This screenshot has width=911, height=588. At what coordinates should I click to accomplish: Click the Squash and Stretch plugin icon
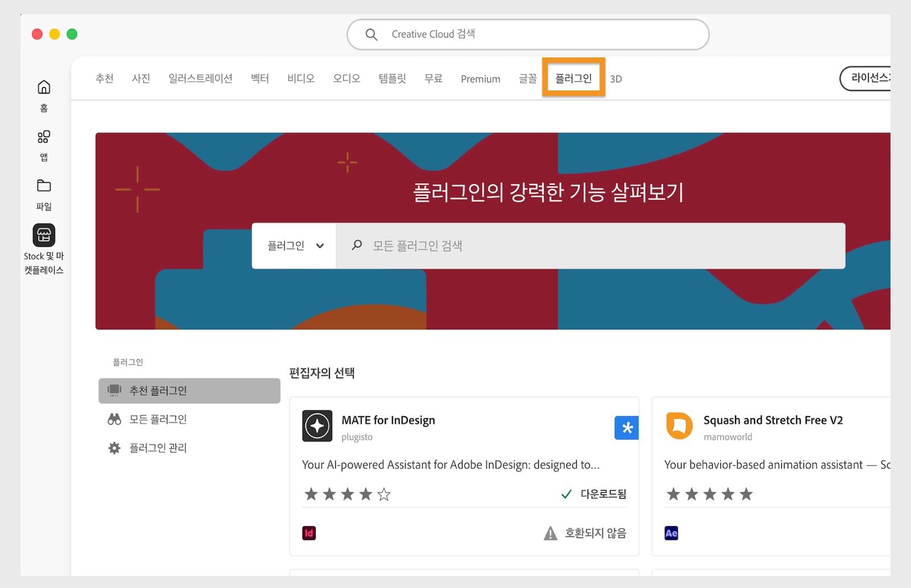point(679,426)
